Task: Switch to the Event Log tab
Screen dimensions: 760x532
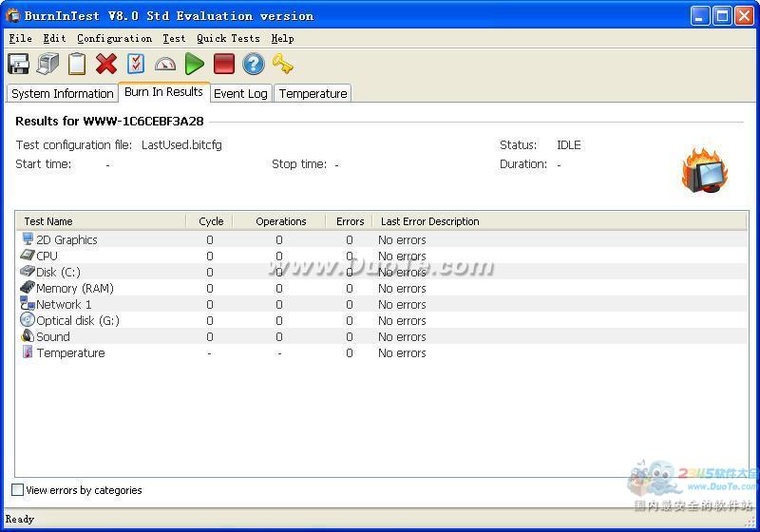Action: tap(241, 93)
